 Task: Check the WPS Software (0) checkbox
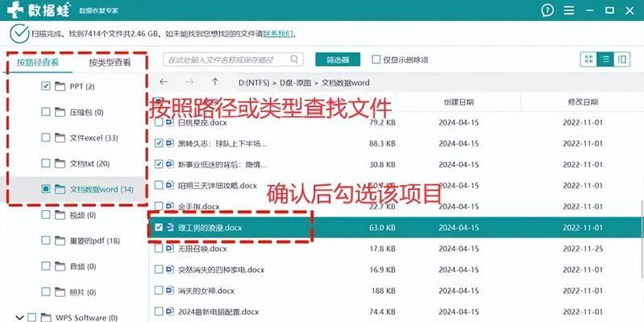(x=31, y=317)
